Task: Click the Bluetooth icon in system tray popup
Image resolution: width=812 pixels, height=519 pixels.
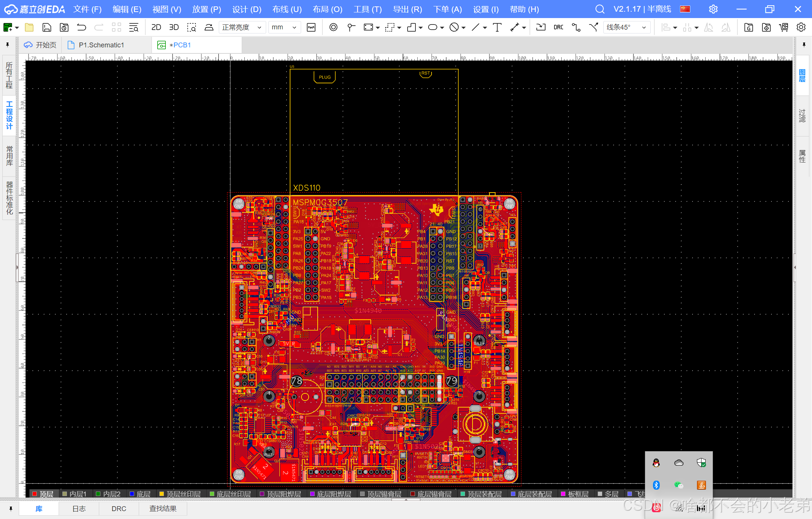Action: 656,485
